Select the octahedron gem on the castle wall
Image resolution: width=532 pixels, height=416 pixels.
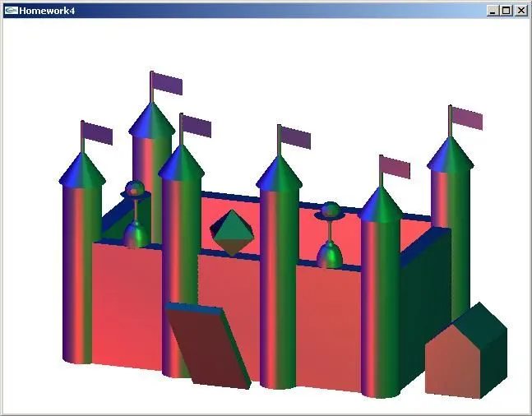[232, 231]
